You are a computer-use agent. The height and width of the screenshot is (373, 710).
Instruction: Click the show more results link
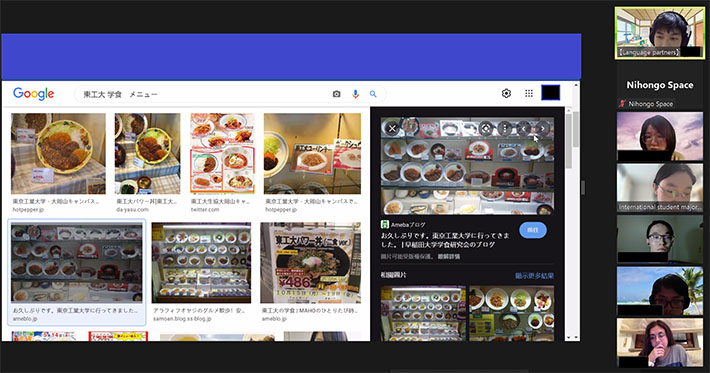[x=534, y=275]
